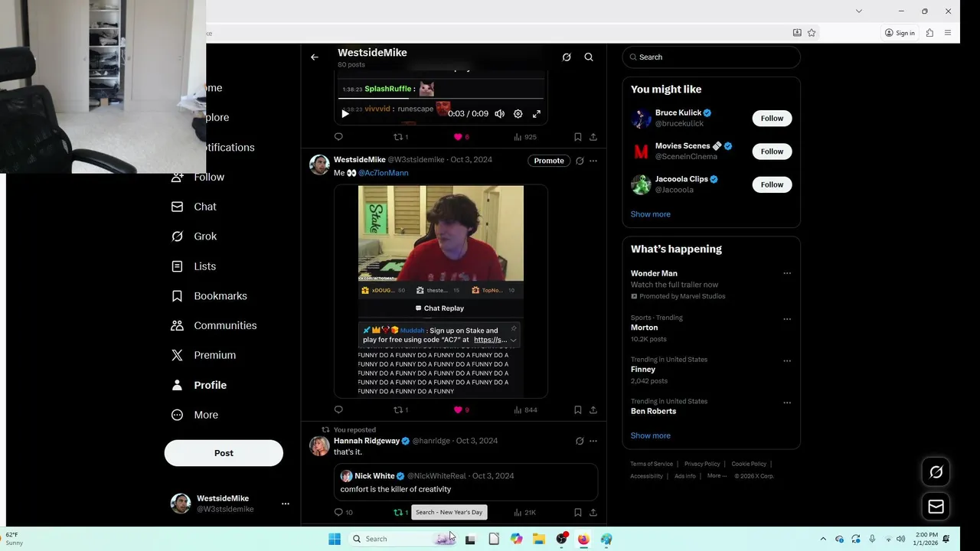
Task: Go to Profile in the left sidebar
Action: point(199,386)
